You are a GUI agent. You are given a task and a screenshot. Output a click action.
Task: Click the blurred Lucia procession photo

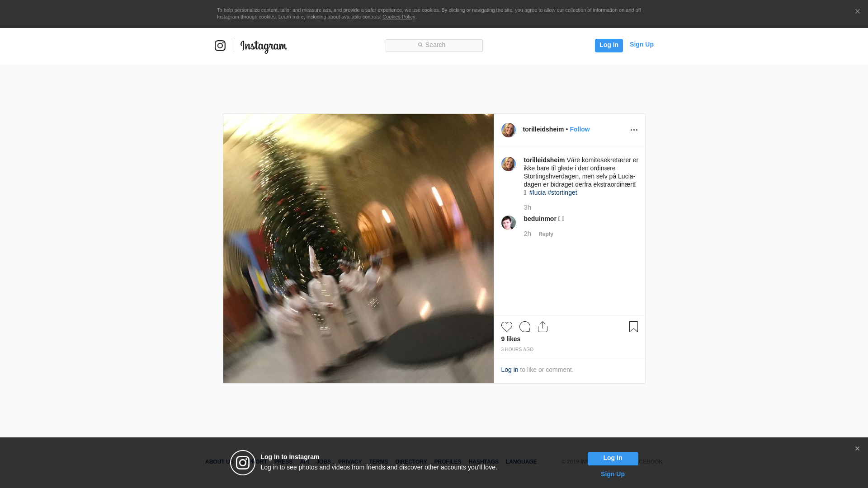click(358, 249)
